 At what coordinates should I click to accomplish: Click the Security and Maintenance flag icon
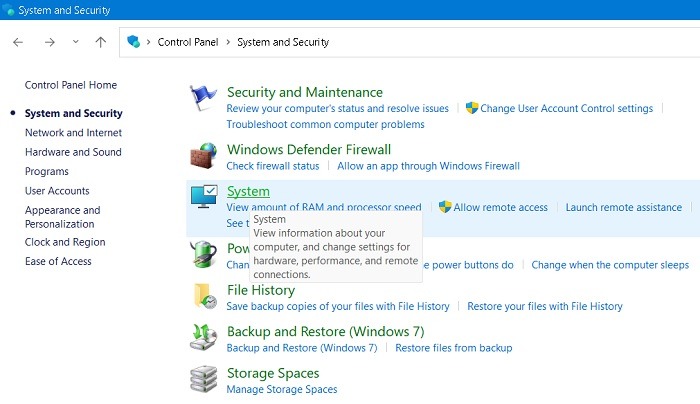(204, 99)
